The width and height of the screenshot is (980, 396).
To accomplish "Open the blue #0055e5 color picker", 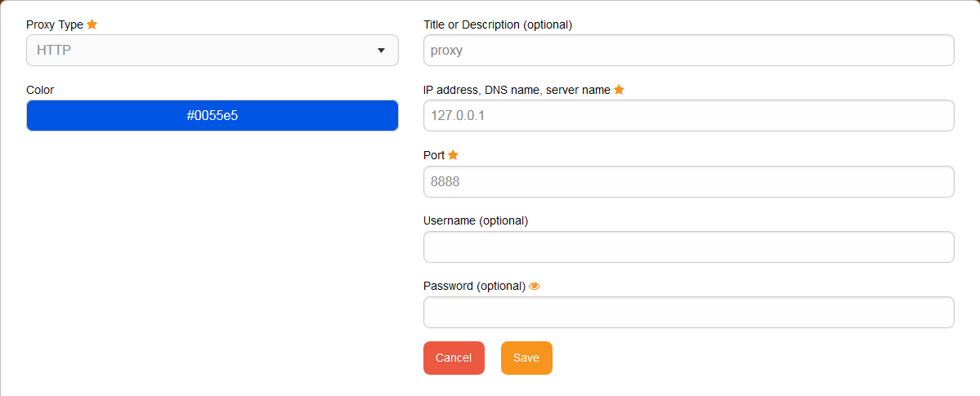I will click(x=212, y=116).
